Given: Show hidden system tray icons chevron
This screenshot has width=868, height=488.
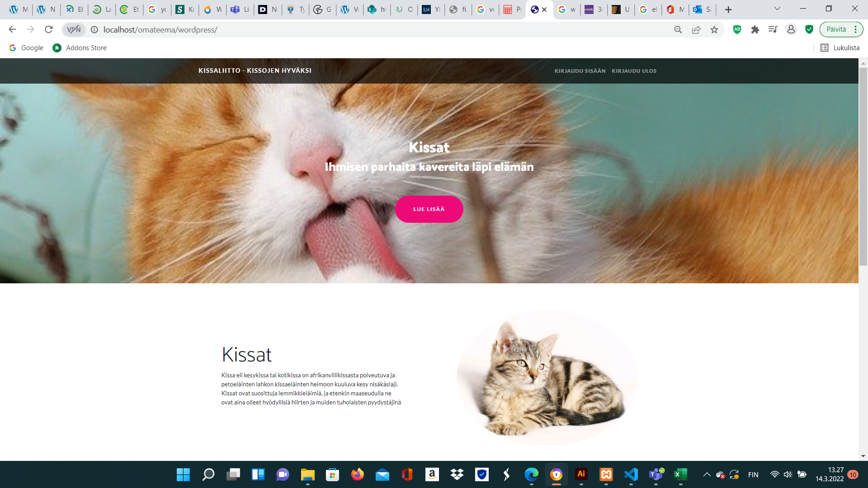Looking at the screenshot, I should coord(707,474).
